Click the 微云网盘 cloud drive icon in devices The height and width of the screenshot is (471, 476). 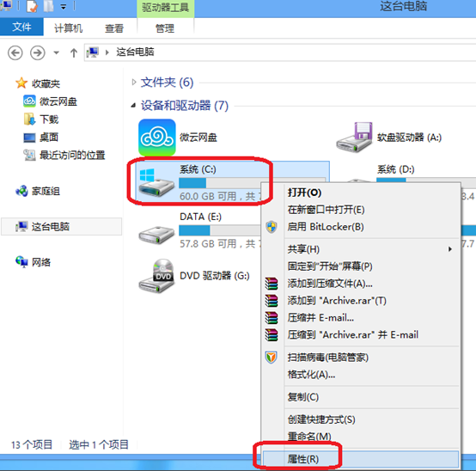click(x=156, y=138)
